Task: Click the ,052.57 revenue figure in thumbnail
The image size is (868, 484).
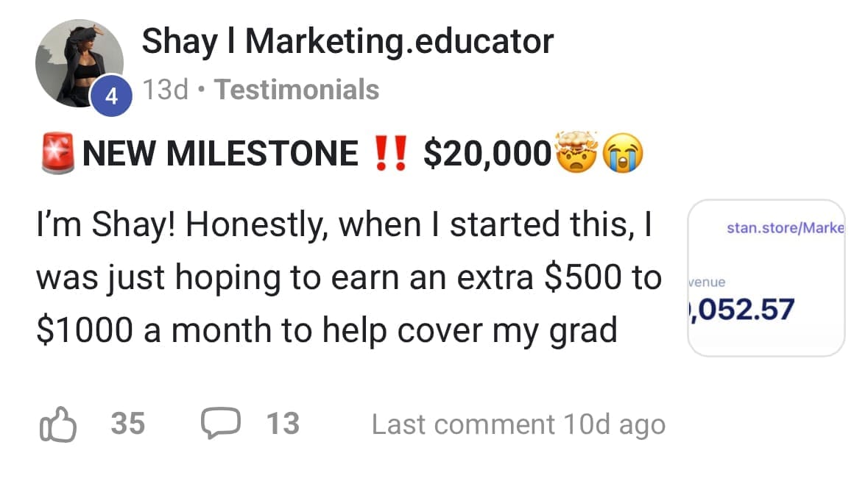Action: click(x=741, y=310)
